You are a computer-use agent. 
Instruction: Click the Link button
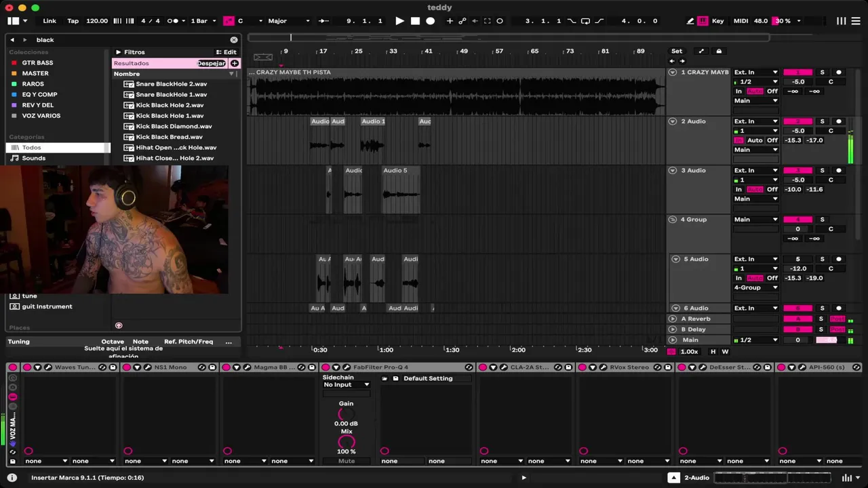coord(50,21)
